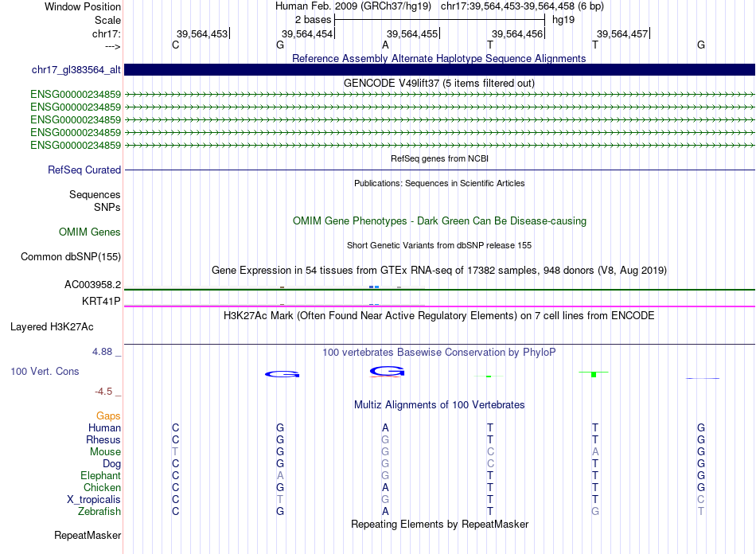Image resolution: width=756 pixels, height=554 pixels.
Task: Click the dark blue alternate haplotype alignment bar
Action: point(439,69)
